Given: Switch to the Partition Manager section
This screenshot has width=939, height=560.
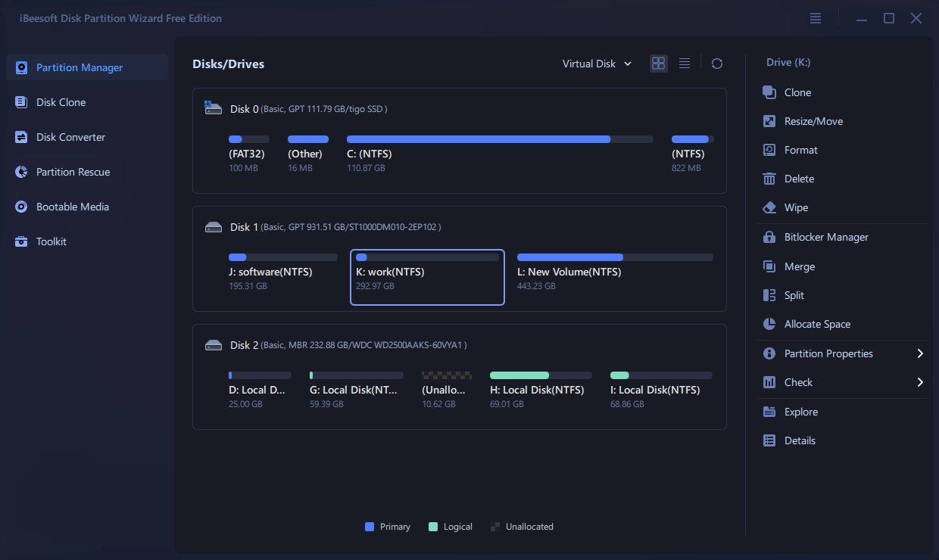Looking at the screenshot, I should click(x=80, y=67).
